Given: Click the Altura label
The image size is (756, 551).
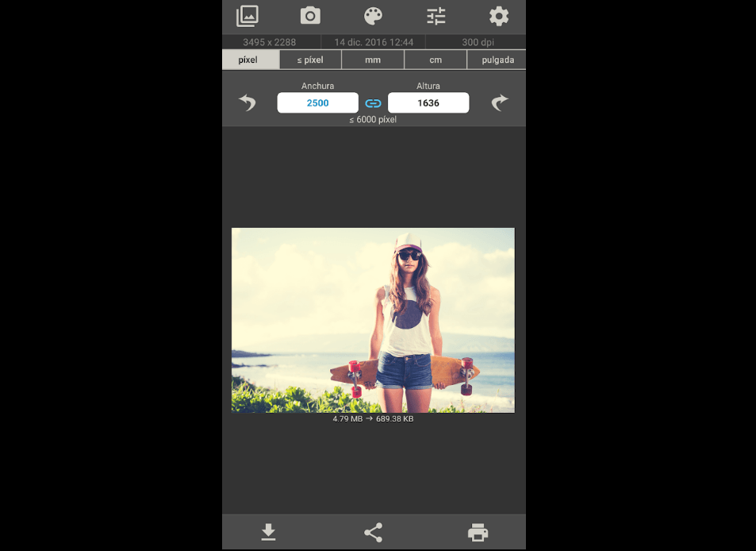Looking at the screenshot, I should tap(428, 86).
